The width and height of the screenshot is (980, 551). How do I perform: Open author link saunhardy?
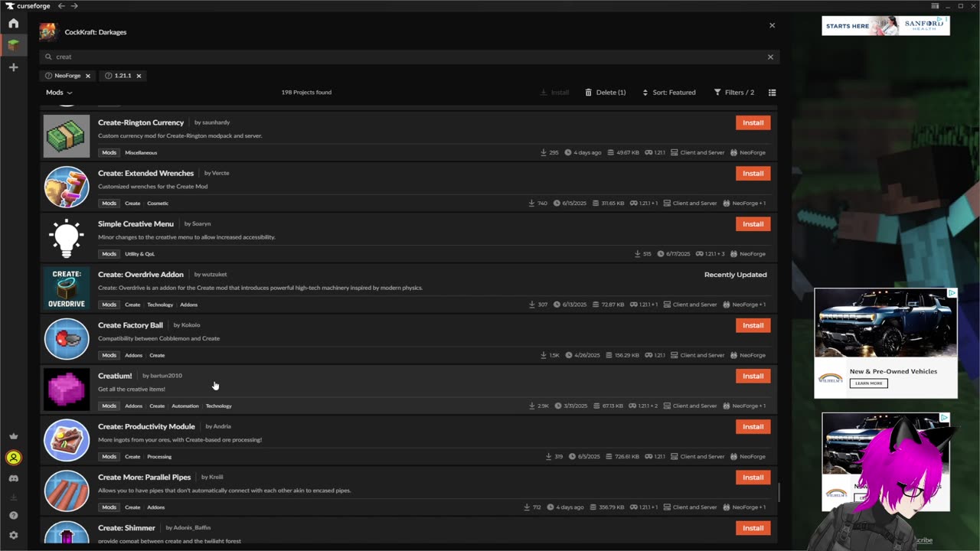(216, 122)
